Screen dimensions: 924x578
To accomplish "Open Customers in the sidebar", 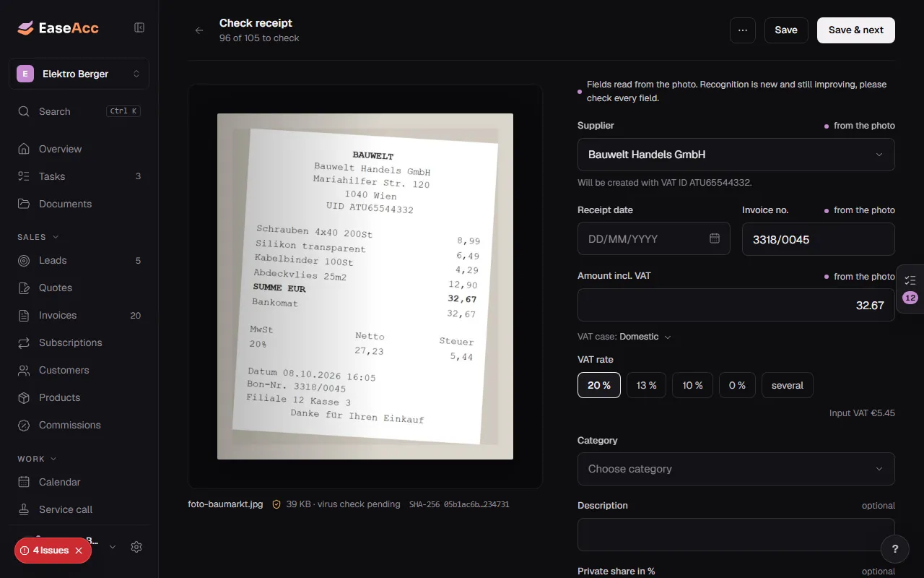I will point(79,370).
